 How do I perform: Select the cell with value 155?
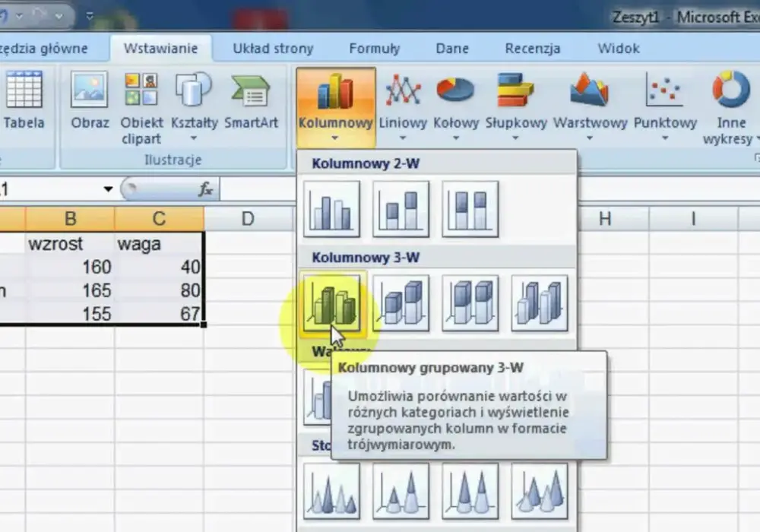coord(70,313)
